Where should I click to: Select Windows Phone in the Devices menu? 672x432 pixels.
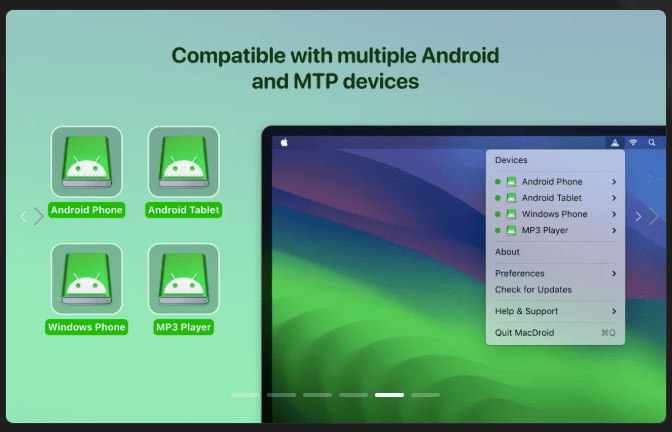point(555,214)
